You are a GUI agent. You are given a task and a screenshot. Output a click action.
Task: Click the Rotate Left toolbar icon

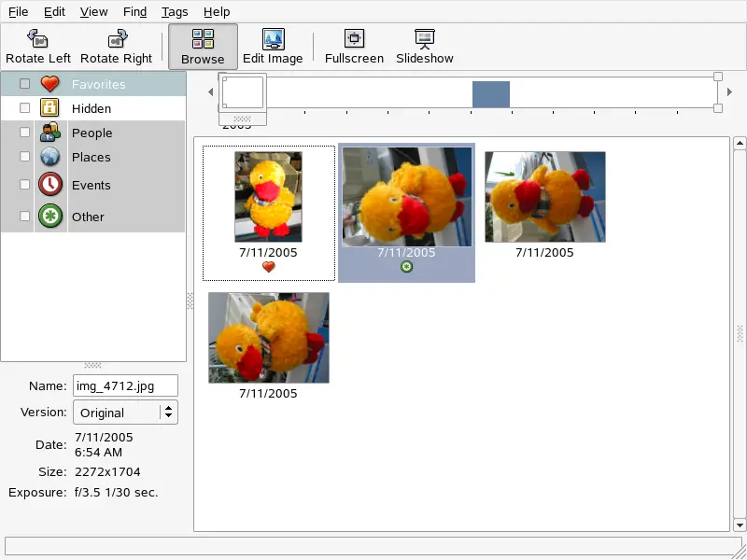click(37, 39)
